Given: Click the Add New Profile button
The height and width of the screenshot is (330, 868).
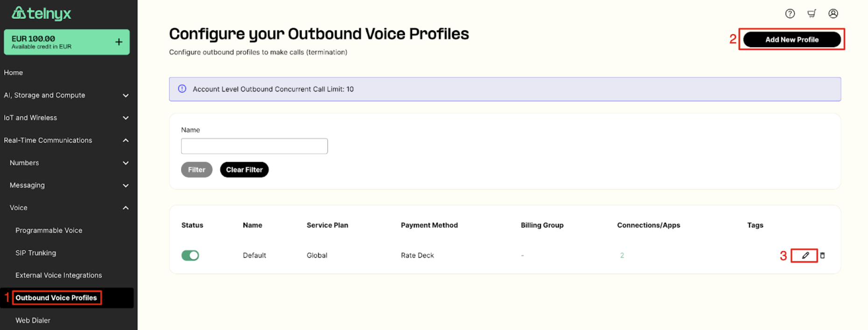Looking at the screenshot, I should [792, 40].
